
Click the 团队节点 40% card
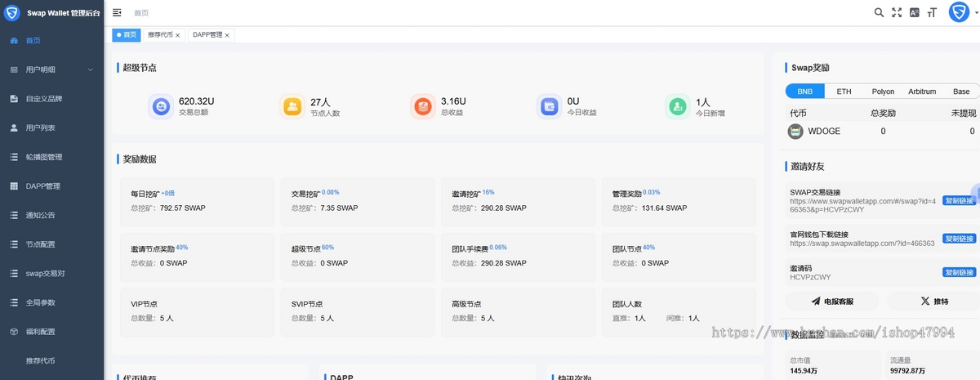point(679,256)
